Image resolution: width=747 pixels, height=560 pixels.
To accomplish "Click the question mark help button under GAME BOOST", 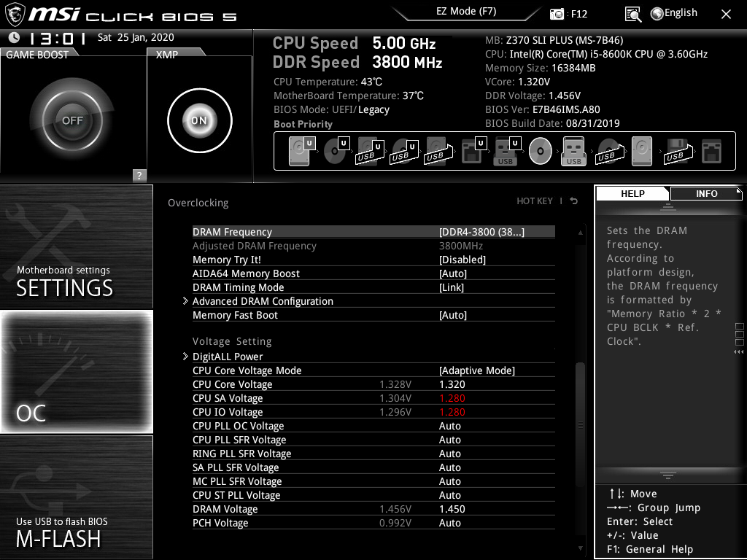I will (x=138, y=175).
